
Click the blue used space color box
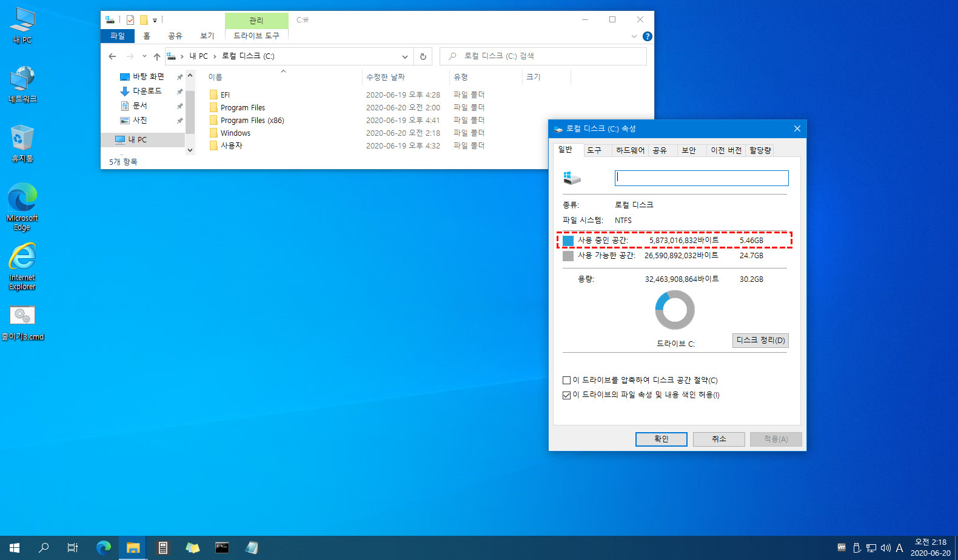click(568, 241)
